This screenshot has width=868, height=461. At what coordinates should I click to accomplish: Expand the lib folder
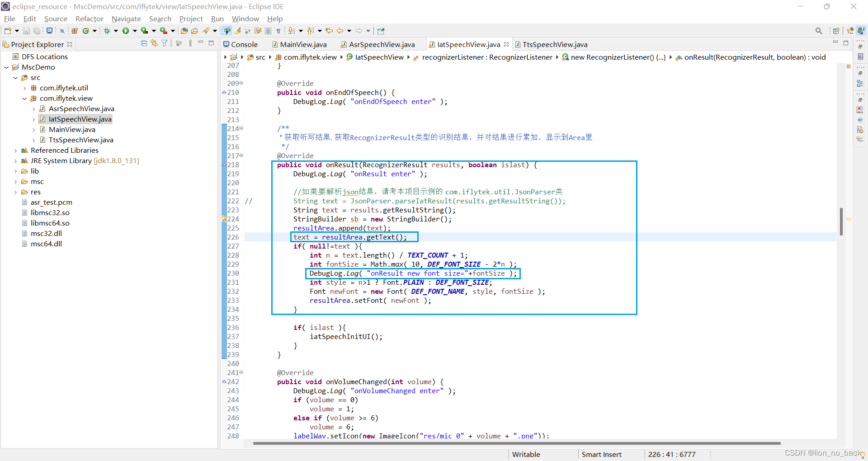(15, 171)
